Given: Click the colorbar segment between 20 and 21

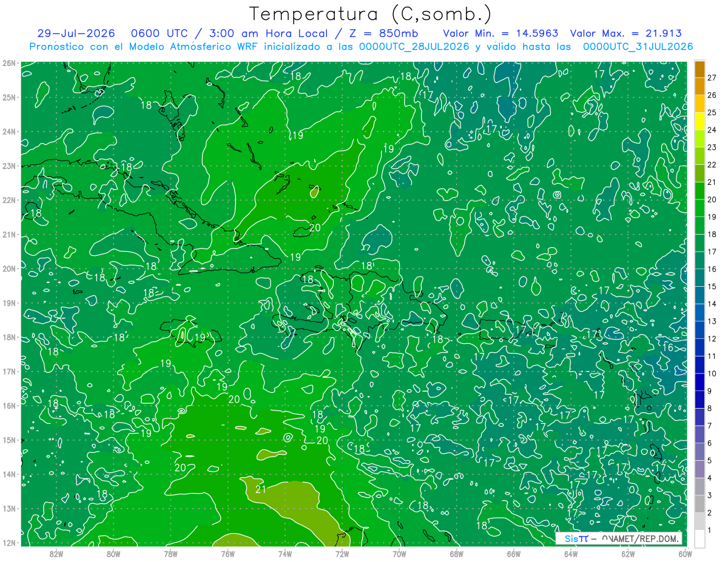Looking at the screenshot, I should click(699, 190).
